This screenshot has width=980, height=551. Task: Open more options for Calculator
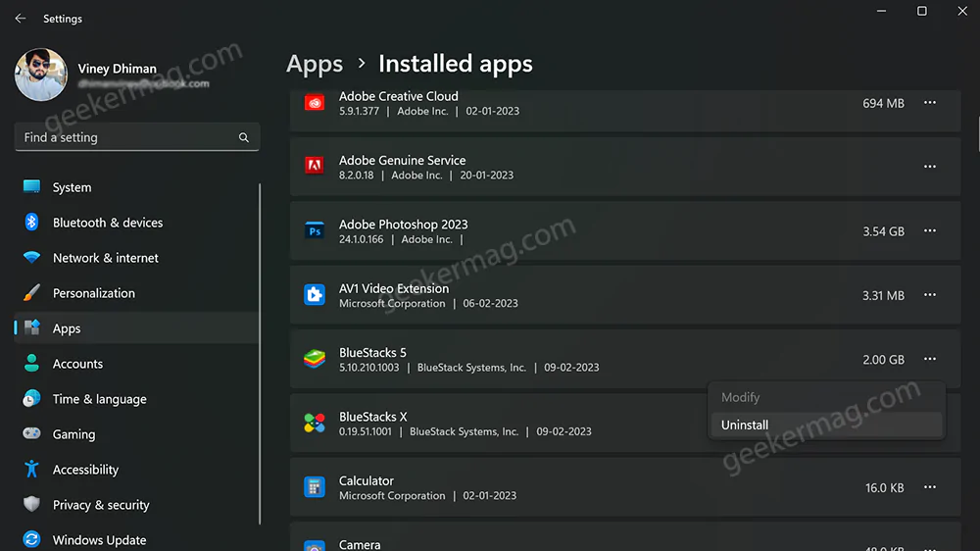pos(930,487)
